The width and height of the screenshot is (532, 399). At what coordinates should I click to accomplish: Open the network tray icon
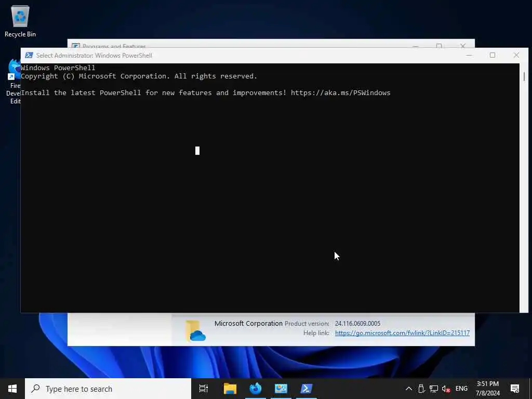point(434,389)
